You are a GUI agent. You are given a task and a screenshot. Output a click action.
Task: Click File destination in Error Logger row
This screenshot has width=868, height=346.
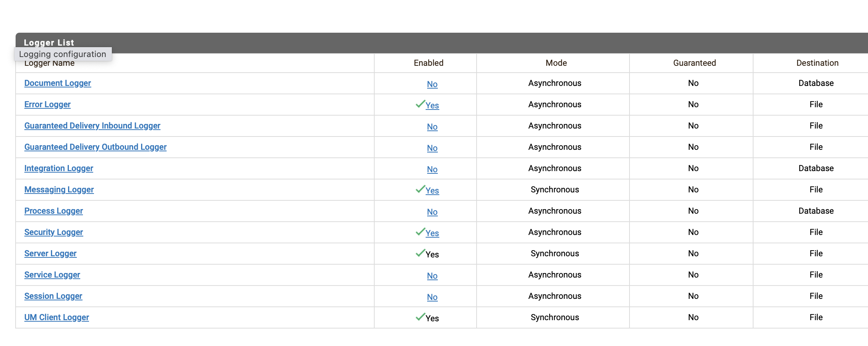click(x=816, y=104)
